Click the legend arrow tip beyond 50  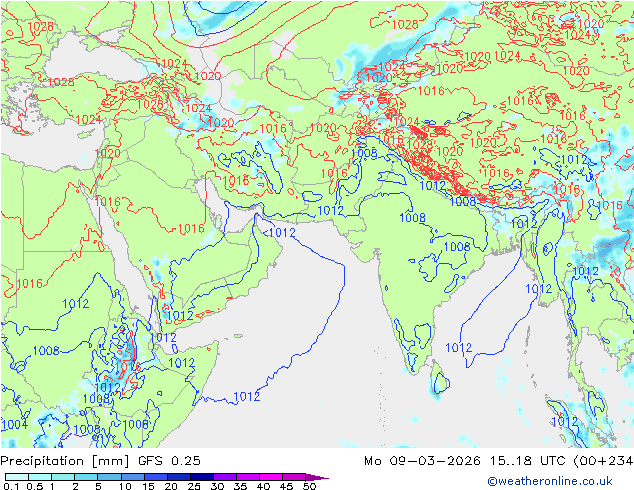[317, 477]
